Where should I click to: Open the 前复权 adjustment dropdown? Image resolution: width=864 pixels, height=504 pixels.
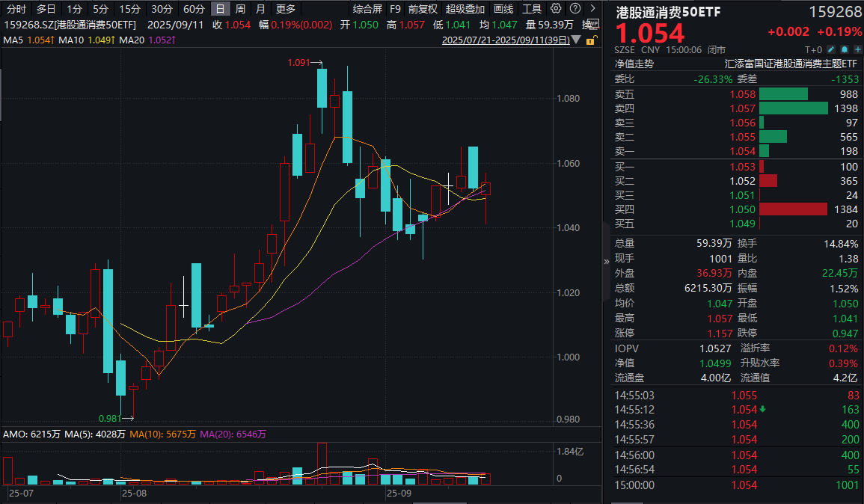click(x=423, y=9)
